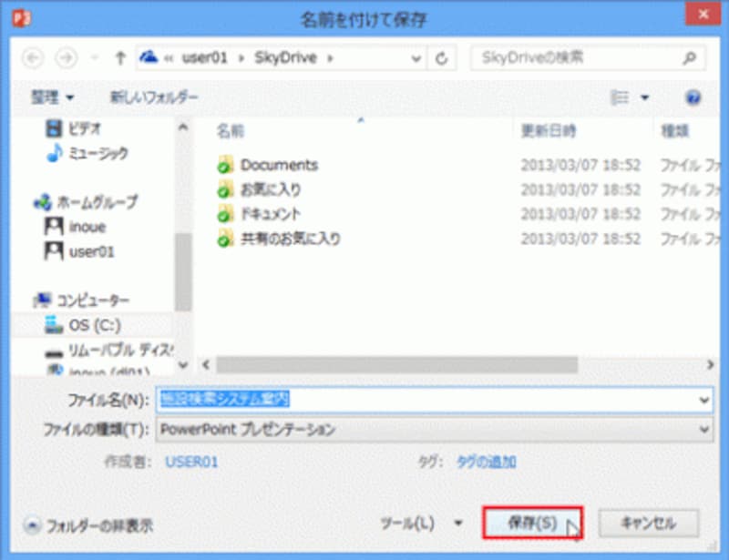Screen dimensions: 729x560
Task: Click the SkyDrive cloud icon in address bar
Action: coord(149,57)
